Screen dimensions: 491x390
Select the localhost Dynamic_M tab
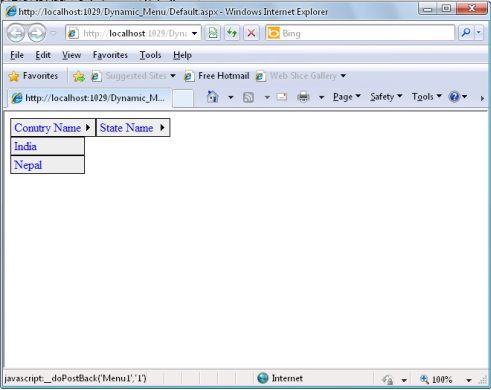tap(89, 98)
